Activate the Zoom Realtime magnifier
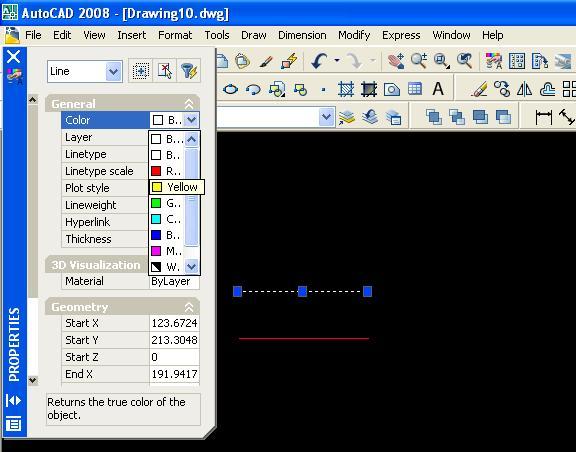The image size is (576, 452). point(419,61)
